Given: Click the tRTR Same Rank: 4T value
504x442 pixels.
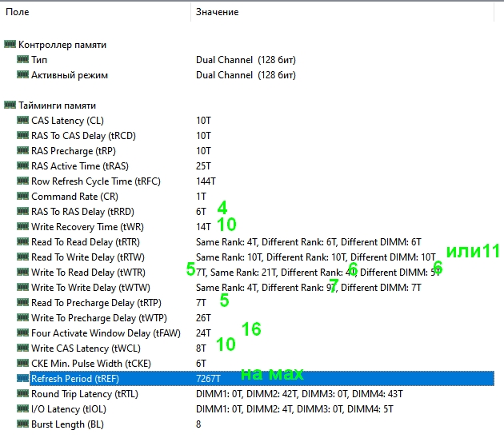Looking at the screenshot, I should point(309,242).
